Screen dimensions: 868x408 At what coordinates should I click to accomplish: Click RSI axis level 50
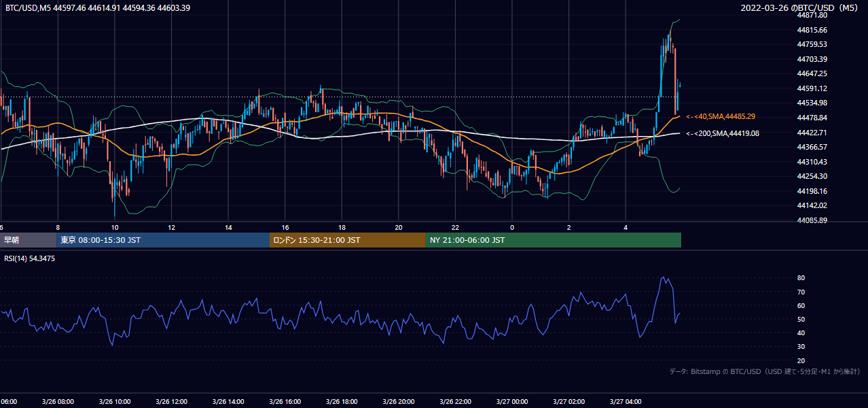click(801, 319)
